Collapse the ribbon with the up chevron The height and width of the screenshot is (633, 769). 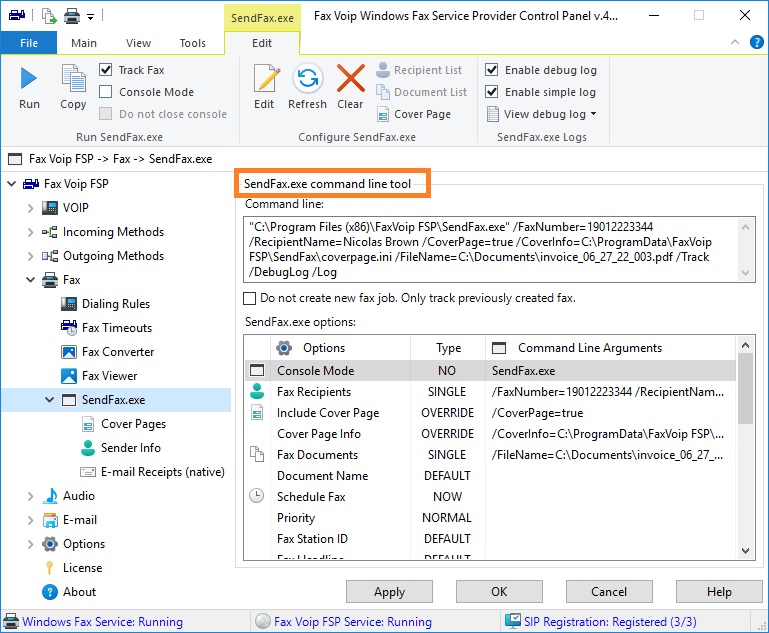(735, 42)
